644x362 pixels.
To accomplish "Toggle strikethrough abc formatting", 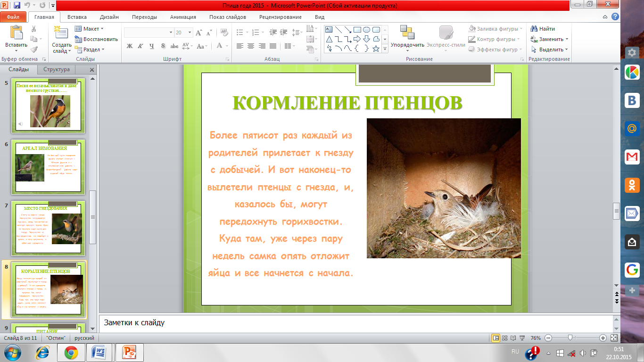I will click(174, 46).
